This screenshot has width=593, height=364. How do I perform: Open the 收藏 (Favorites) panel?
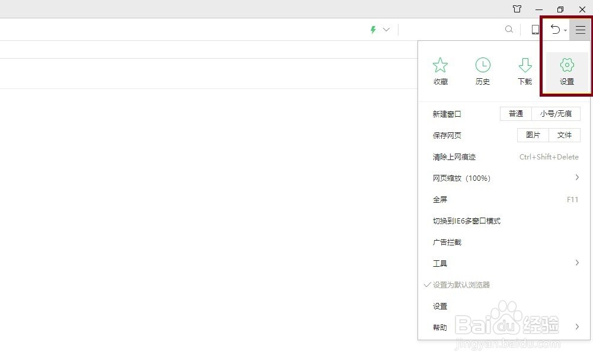[x=441, y=70]
